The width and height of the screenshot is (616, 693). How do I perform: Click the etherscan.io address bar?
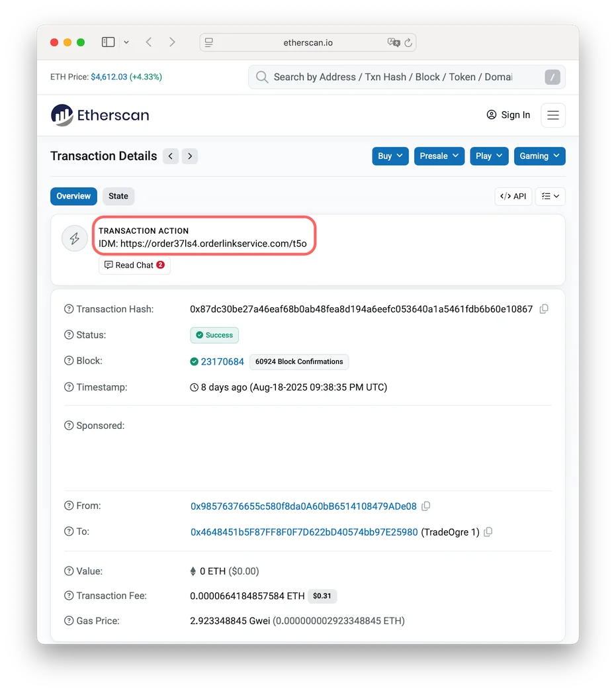pyautogui.click(x=308, y=42)
